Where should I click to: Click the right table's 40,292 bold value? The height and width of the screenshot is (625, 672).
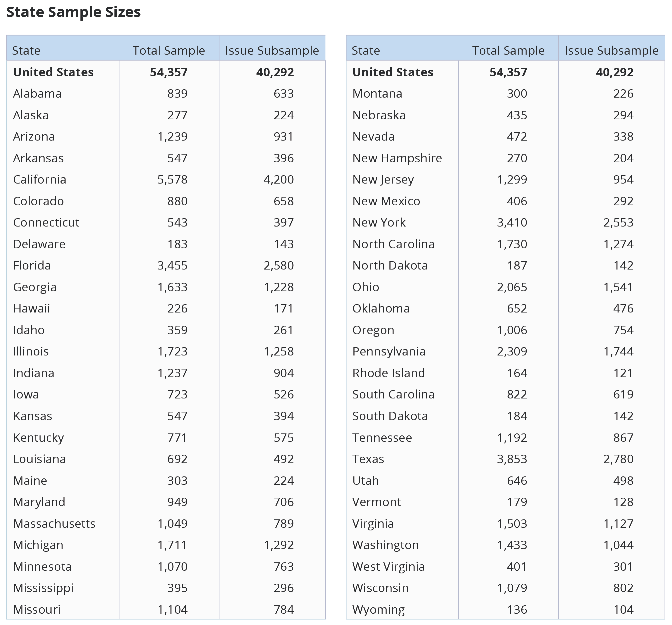coord(615,72)
